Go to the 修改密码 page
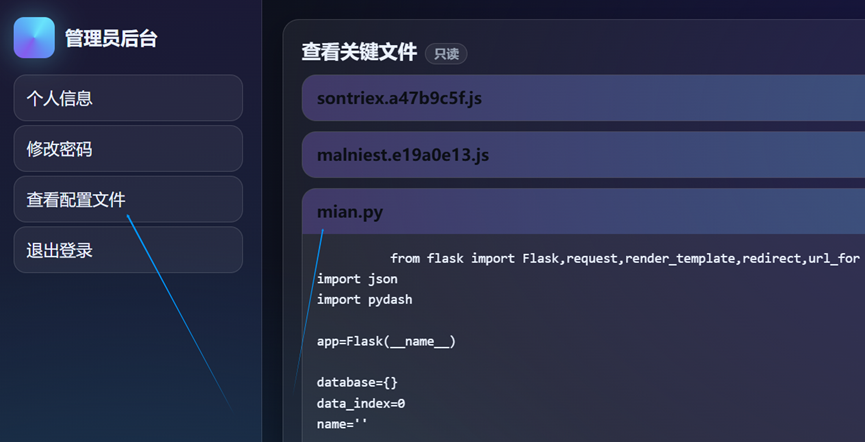 [128, 149]
